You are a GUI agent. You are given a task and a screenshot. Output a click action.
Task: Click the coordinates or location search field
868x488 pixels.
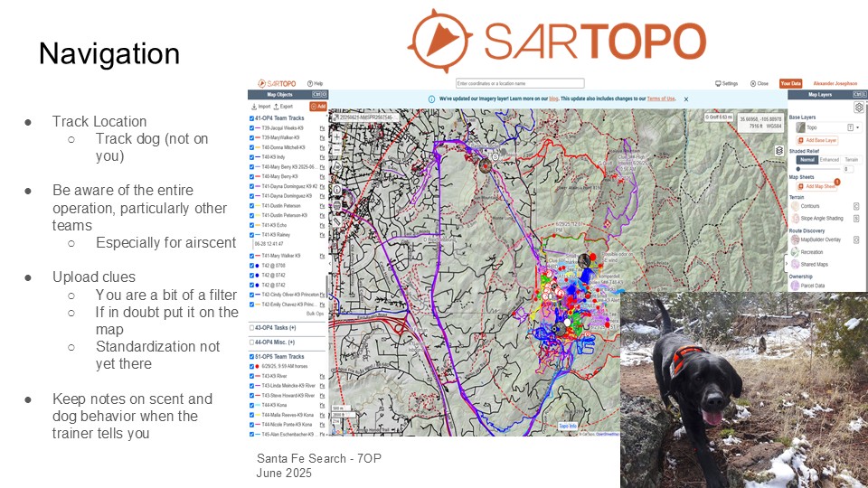point(520,83)
